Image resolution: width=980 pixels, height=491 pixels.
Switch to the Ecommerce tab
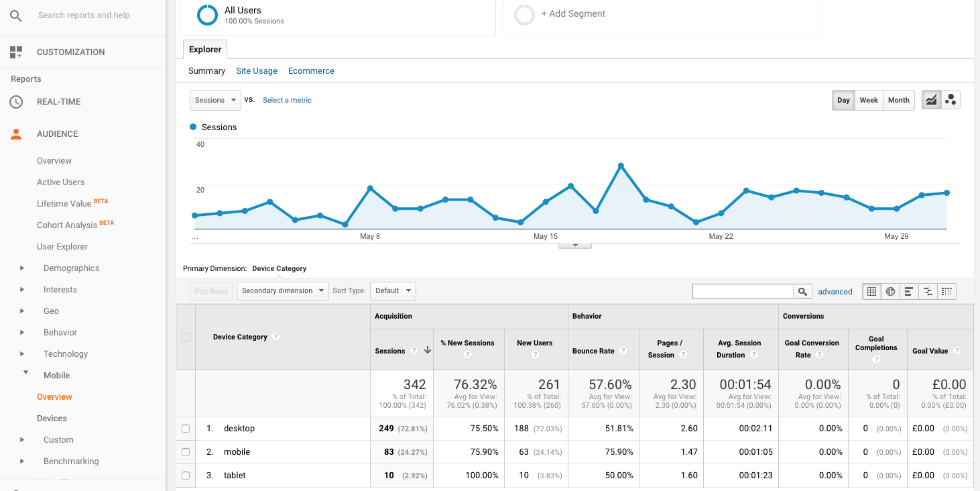coord(311,70)
